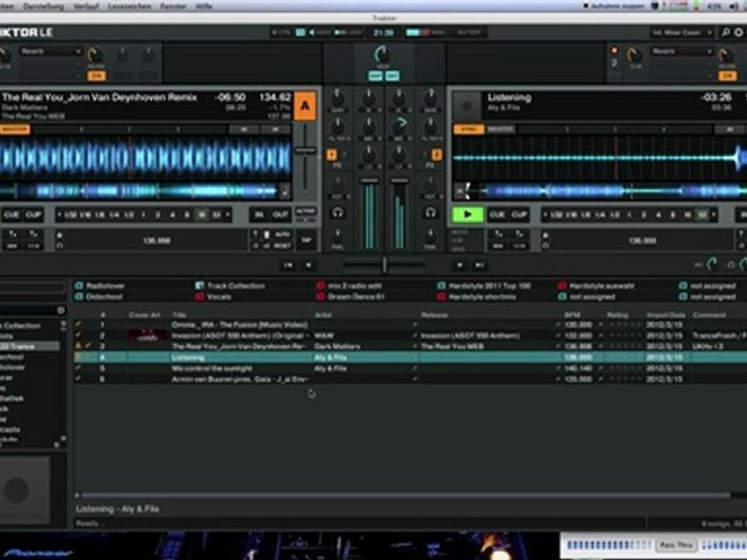747x560 pixels.
Task: Open the Verlauf menu in macOS menu bar
Action: click(86, 6)
